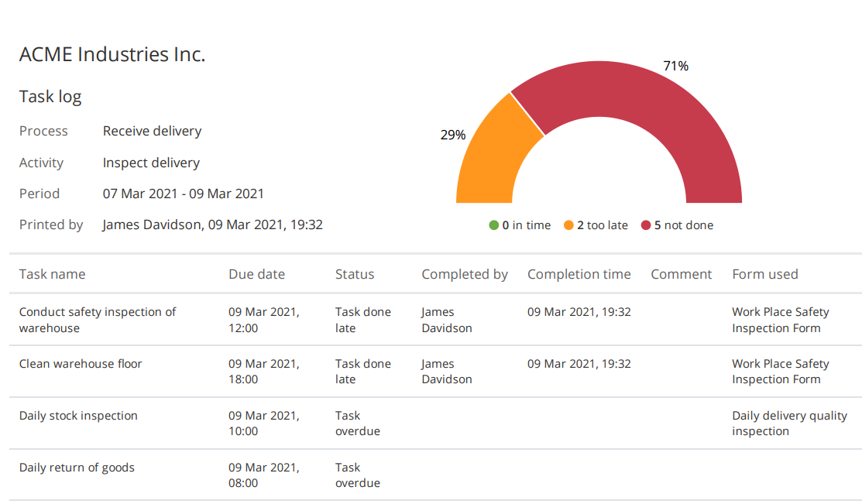Select the 'Daily stock inspection' task row
The width and height of the screenshot is (862, 504).
78,416
